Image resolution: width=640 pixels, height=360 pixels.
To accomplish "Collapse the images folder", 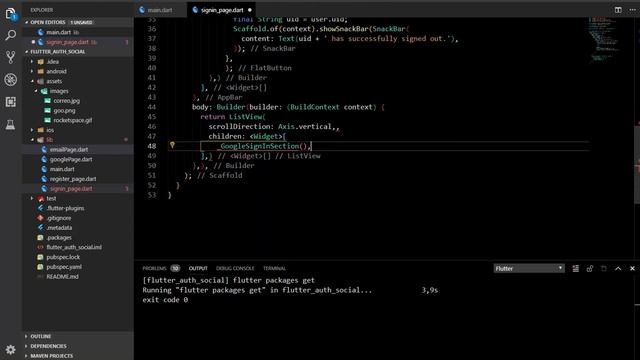I will click(78, 91).
